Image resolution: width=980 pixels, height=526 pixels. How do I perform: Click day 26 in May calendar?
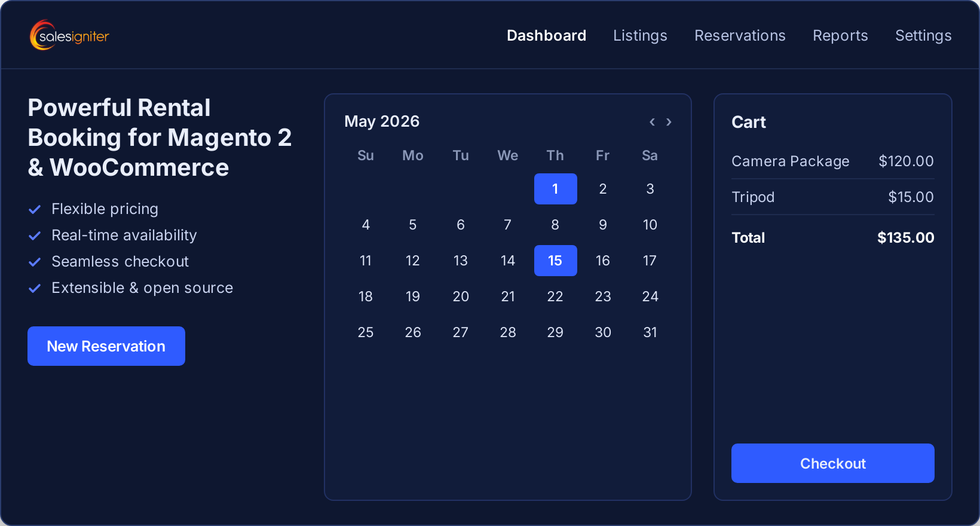coord(413,332)
